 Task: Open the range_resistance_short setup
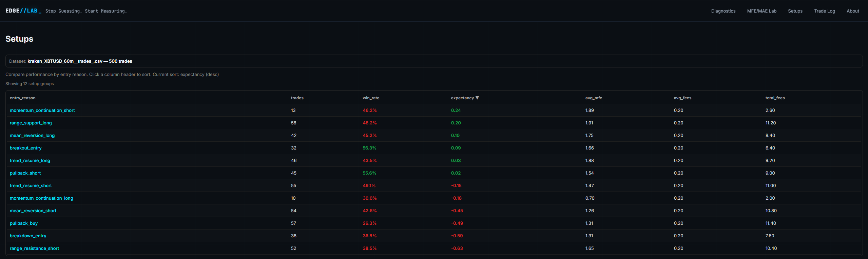(x=34, y=248)
